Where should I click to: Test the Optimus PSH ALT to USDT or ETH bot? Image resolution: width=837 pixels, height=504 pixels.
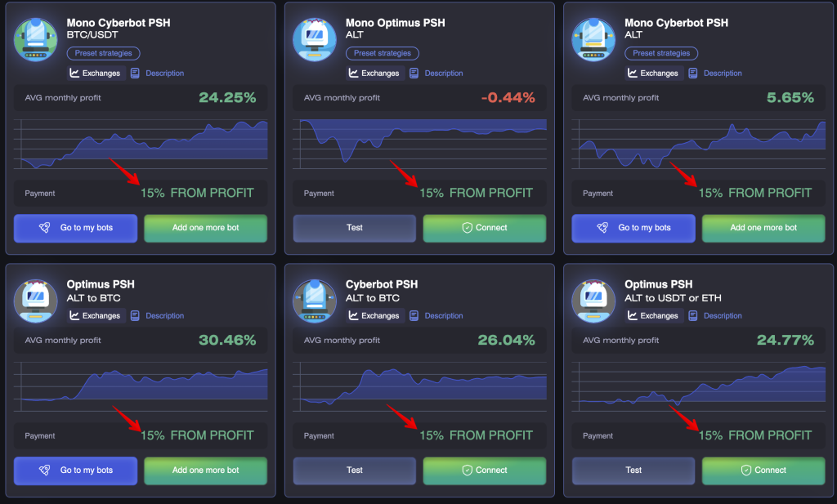coord(633,471)
